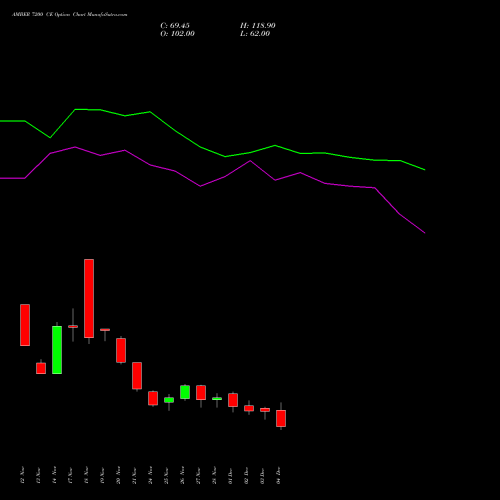500x500 pixels.
Task: Click the high value H: 118.90
Action: [x=257, y=26]
